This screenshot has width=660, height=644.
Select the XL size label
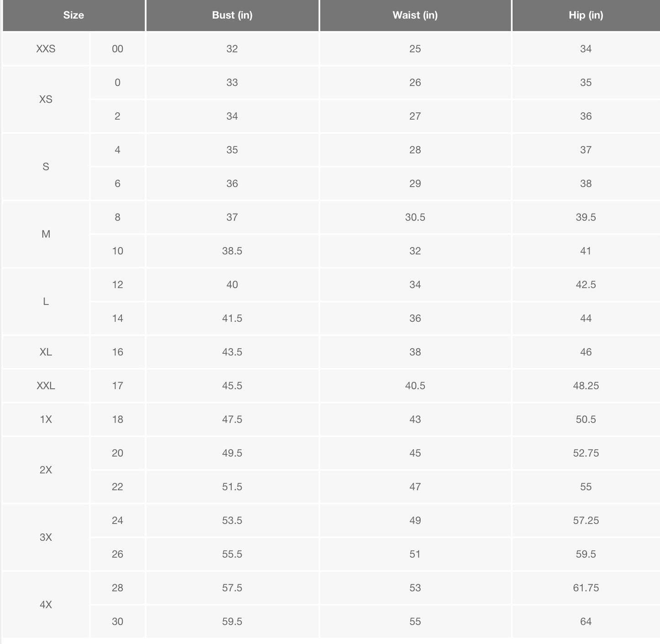click(46, 352)
